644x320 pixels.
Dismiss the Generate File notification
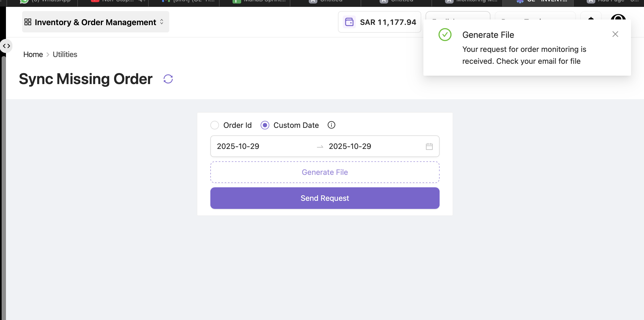615,34
